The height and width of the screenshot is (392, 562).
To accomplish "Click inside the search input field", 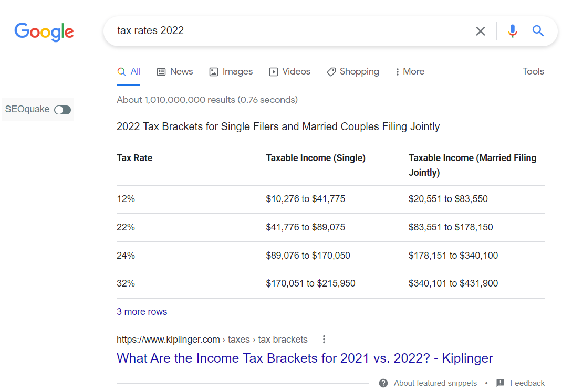I will [289, 31].
